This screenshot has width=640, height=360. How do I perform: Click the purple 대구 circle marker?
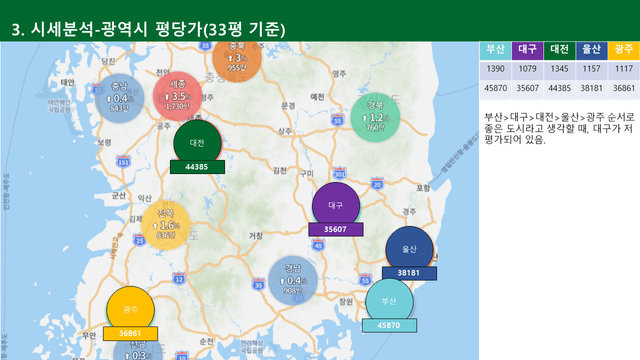coord(336,205)
